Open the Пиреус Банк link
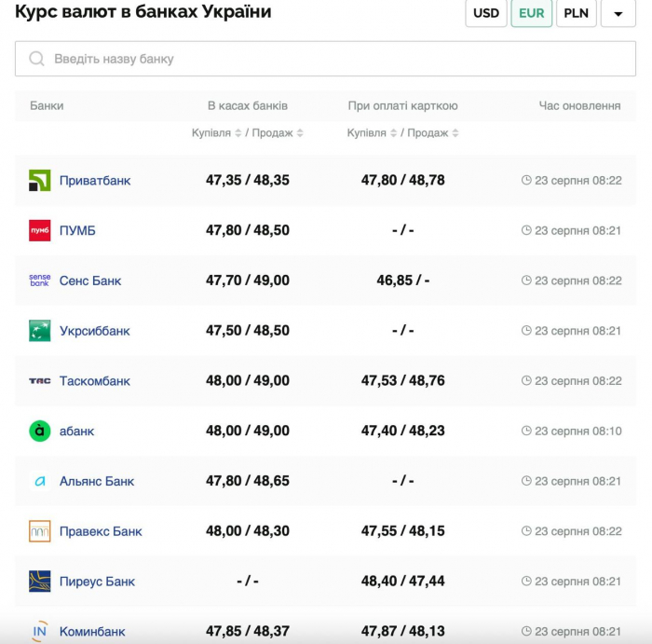652x644 pixels. click(97, 582)
